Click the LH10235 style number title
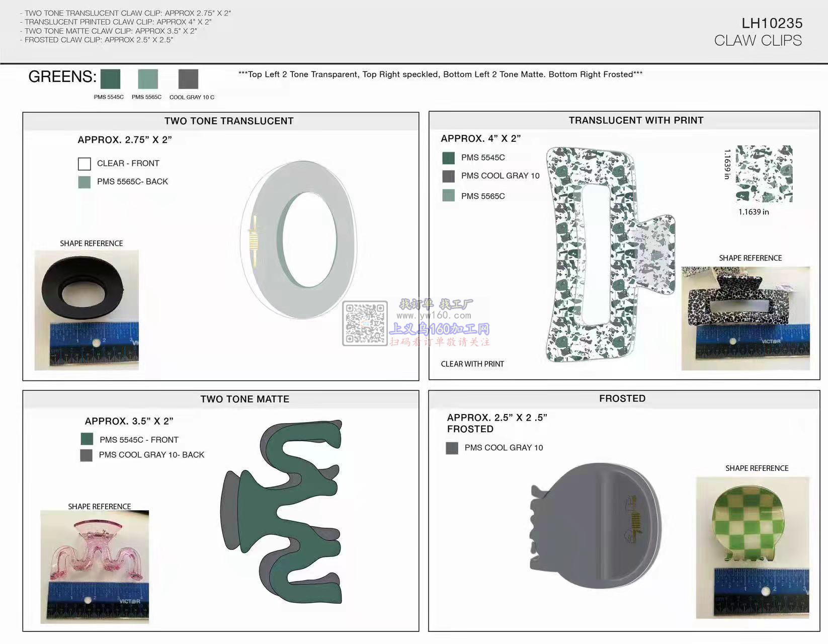828x644 pixels. click(x=772, y=23)
